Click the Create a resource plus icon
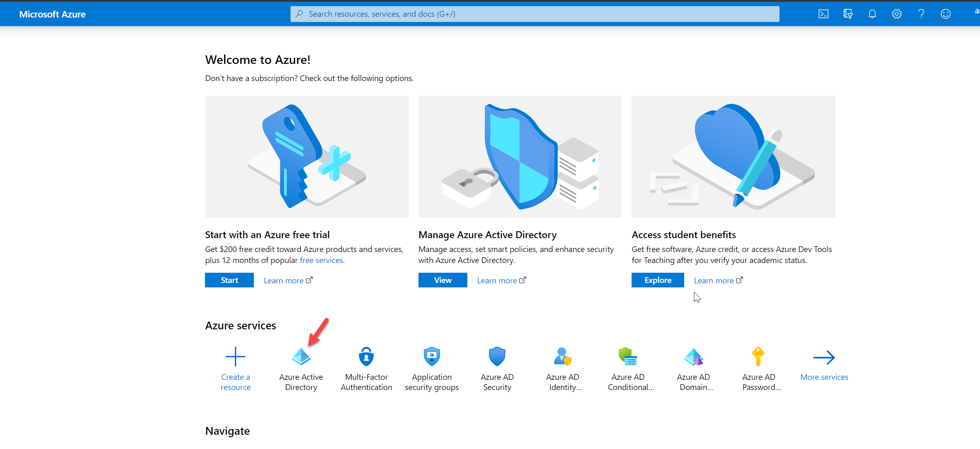Viewport: 980px width, 449px height. pos(236,357)
